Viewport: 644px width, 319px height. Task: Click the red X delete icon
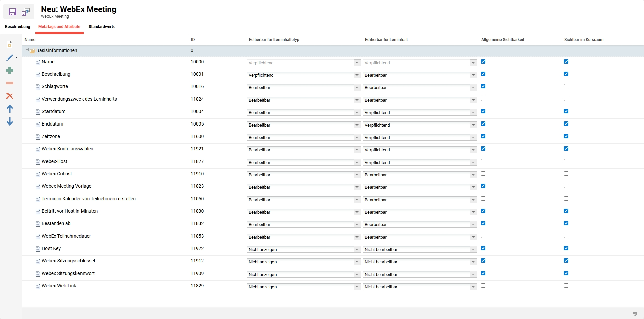pos(10,96)
